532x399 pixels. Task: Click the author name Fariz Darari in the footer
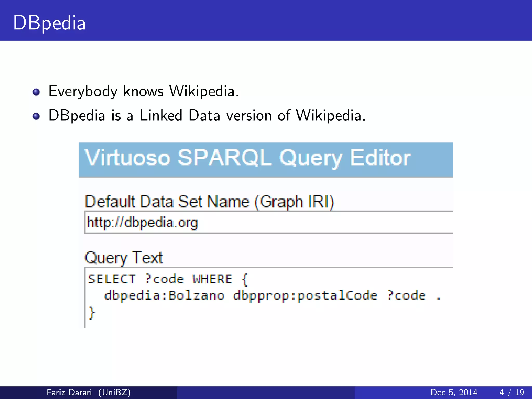point(69,392)
